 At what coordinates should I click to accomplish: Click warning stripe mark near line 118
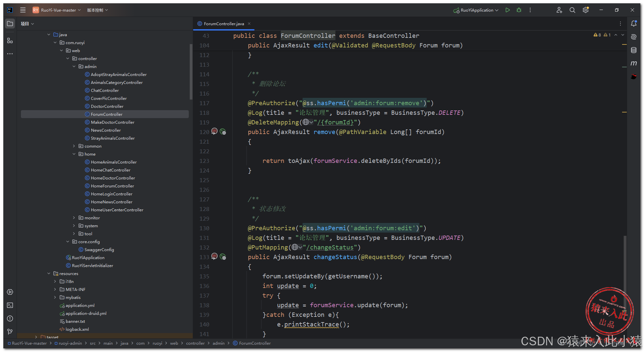(x=624, y=112)
